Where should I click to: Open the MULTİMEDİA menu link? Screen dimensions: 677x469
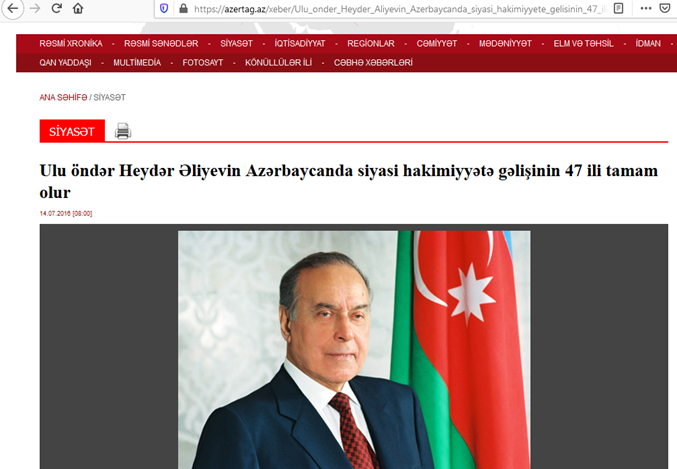pyautogui.click(x=137, y=63)
